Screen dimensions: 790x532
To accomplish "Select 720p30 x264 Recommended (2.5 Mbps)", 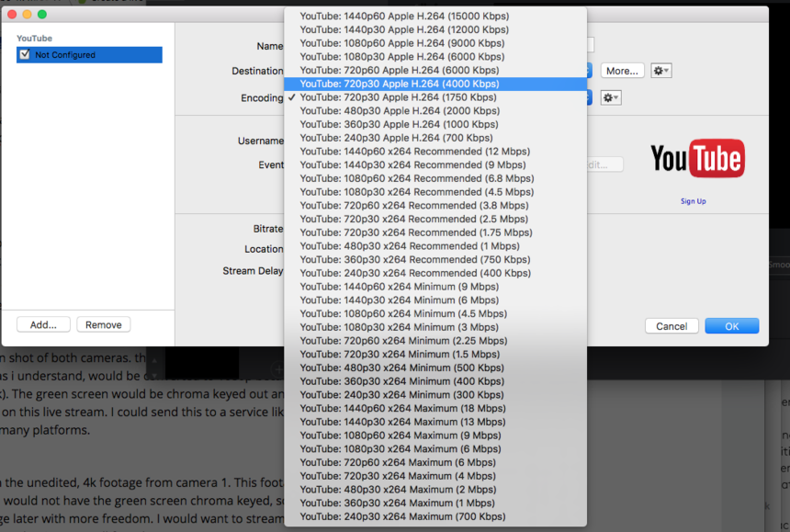I will coord(435,220).
